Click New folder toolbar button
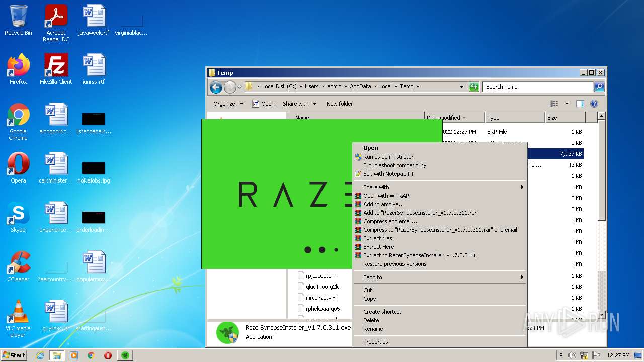Viewport: 644px width, 362px height. pyautogui.click(x=340, y=104)
